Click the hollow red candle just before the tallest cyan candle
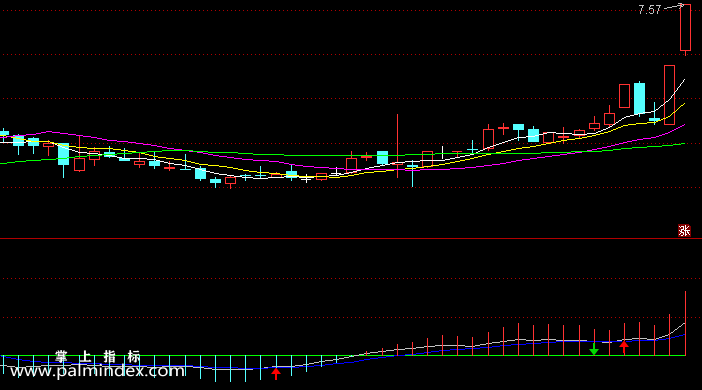The height and width of the screenshot is (390, 702). coord(625,96)
